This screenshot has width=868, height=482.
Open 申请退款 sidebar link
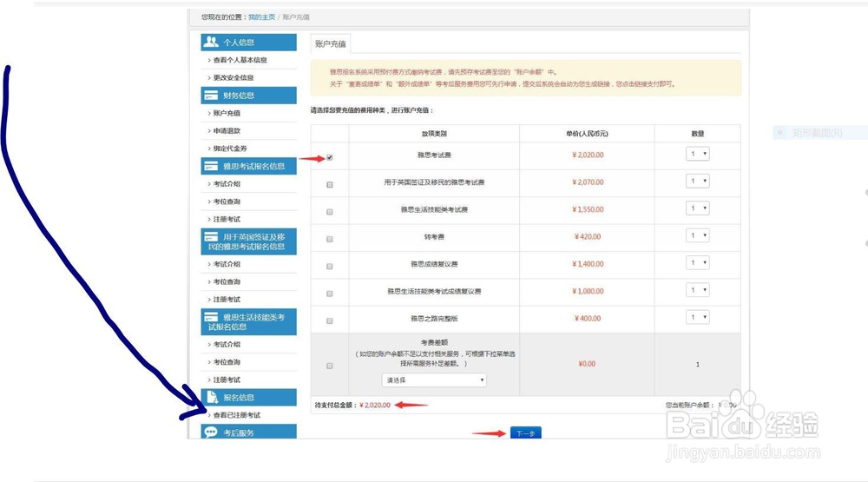click(227, 131)
